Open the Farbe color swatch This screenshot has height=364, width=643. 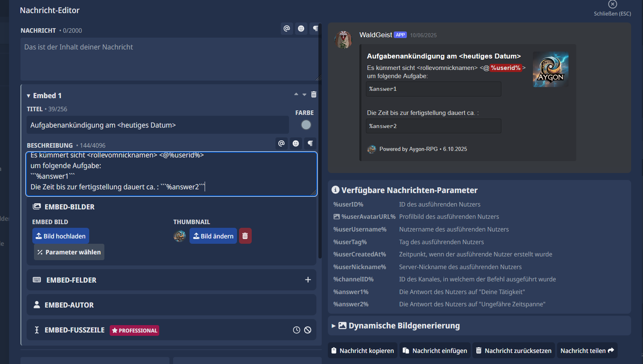306,125
